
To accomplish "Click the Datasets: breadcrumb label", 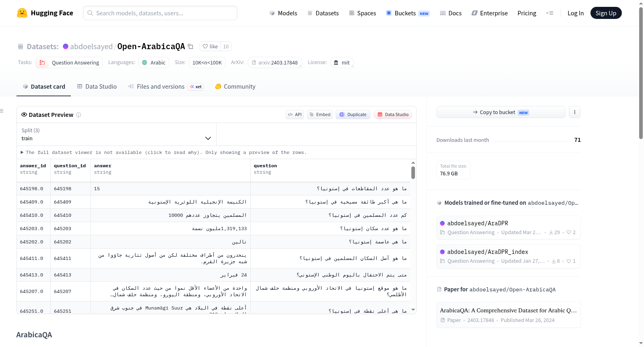I will 43,46.
